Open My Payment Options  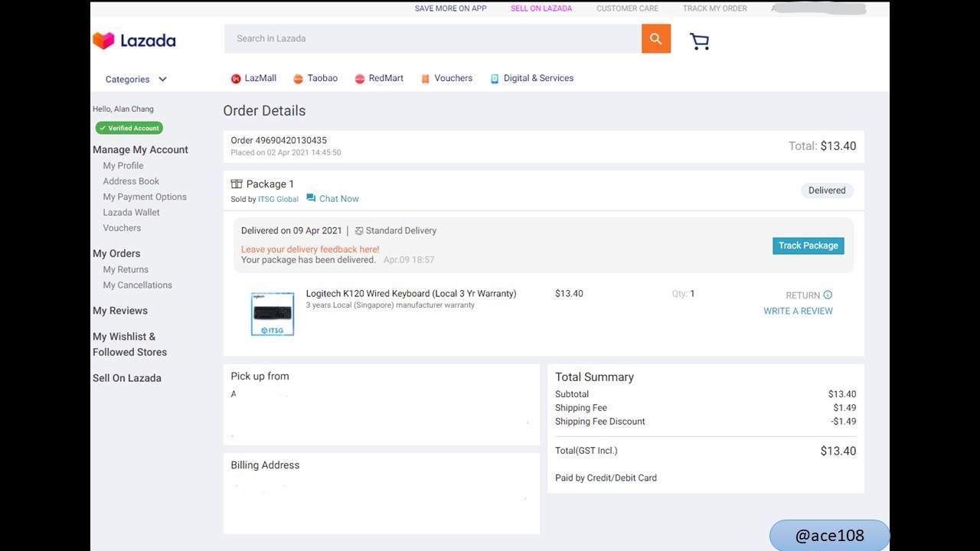pos(145,197)
